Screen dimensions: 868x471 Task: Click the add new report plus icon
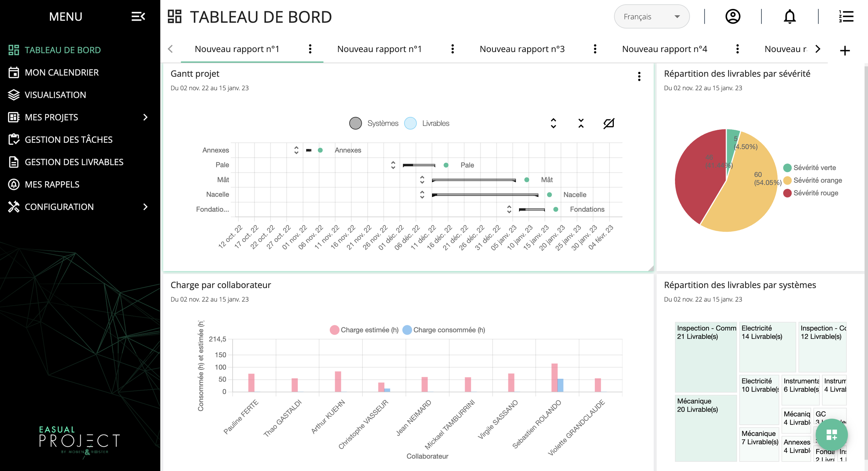[x=845, y=51]
